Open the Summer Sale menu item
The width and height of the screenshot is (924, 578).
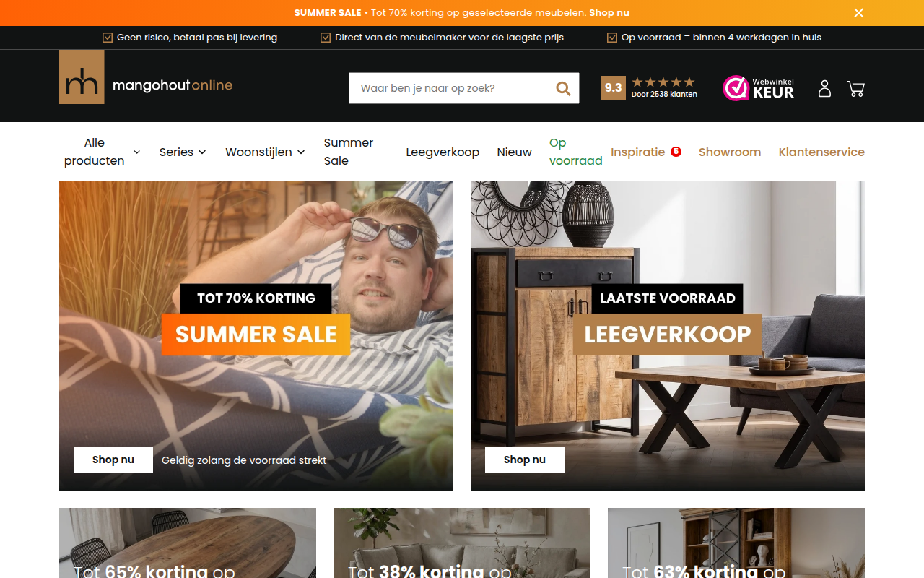coord(349,152)
